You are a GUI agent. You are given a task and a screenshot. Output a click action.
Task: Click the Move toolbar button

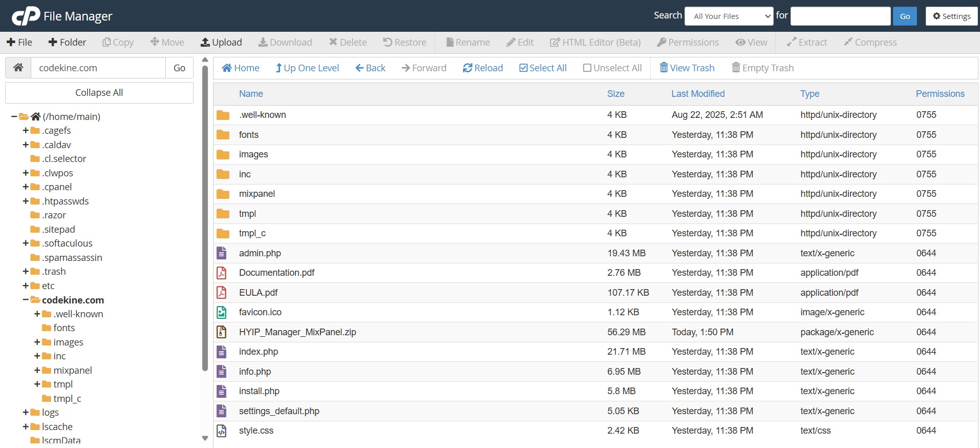[x=167, y=42]
